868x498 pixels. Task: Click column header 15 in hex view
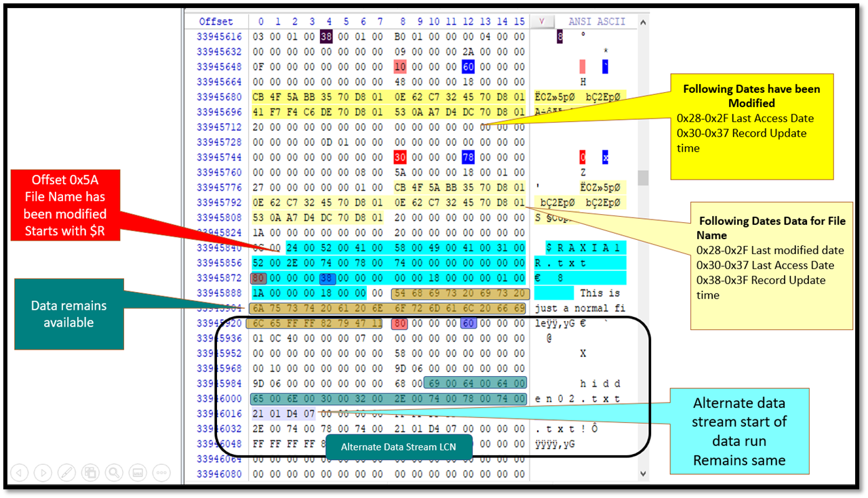(x=519, y=22)
